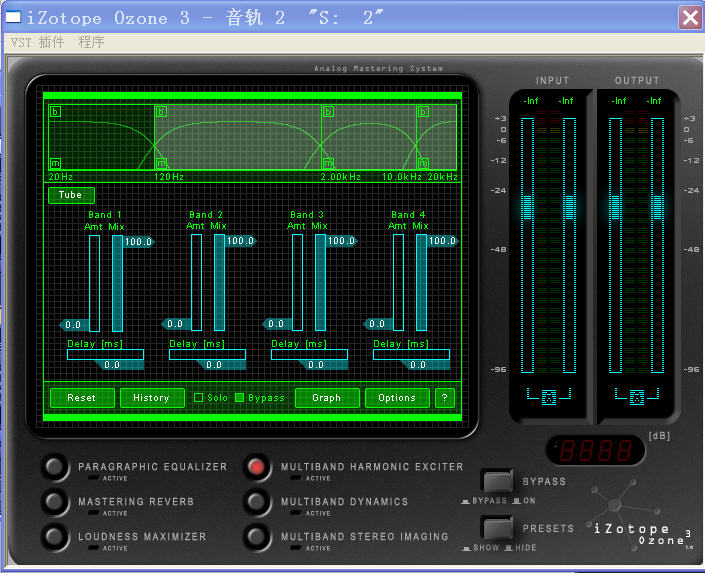The width and height of the screenshot is (705, 573).
Task: Click Band 2 mute 'm' icon
Action: [161, 163]
